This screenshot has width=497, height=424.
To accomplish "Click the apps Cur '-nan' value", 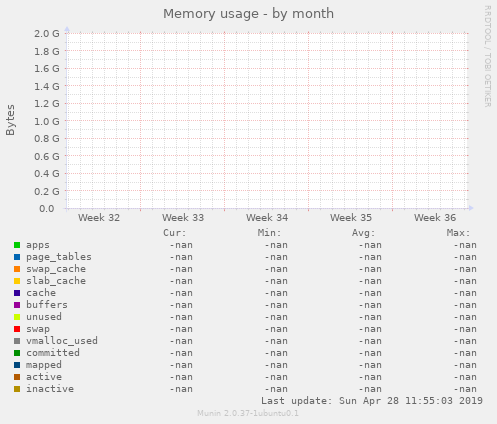I will coord(181,245).
